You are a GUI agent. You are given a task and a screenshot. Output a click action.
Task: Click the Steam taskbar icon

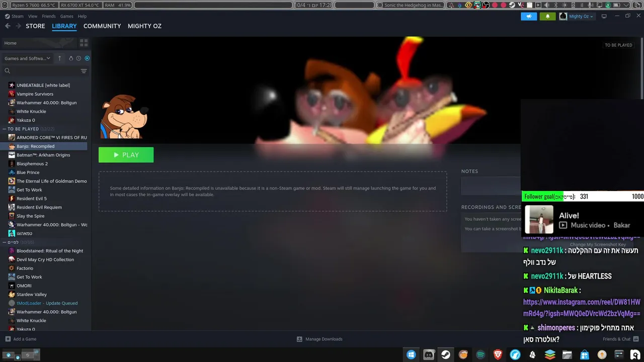tap(446, 354)
